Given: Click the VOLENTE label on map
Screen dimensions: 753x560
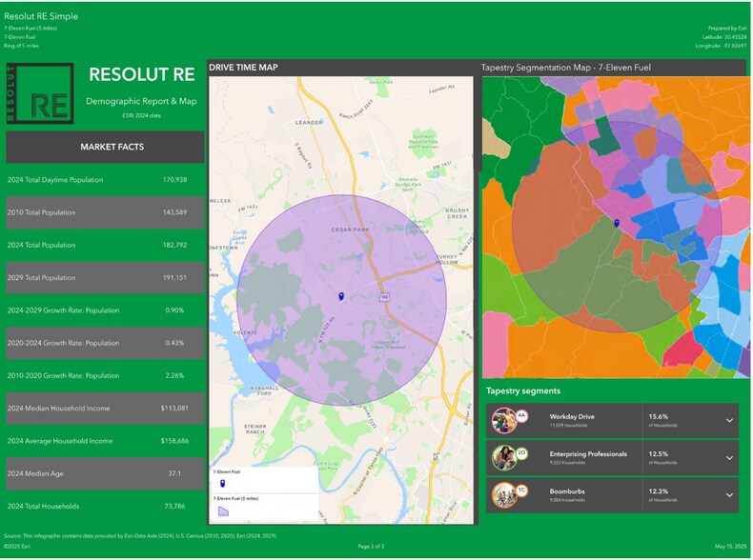Looking at the screenshot, I should (x=245, y=332).
